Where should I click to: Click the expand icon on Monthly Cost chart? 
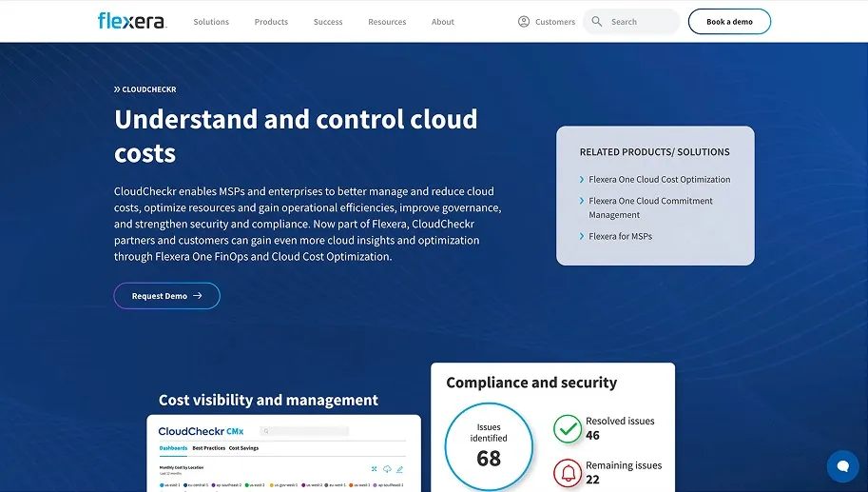pyautogui.click(x=375, y=469)
